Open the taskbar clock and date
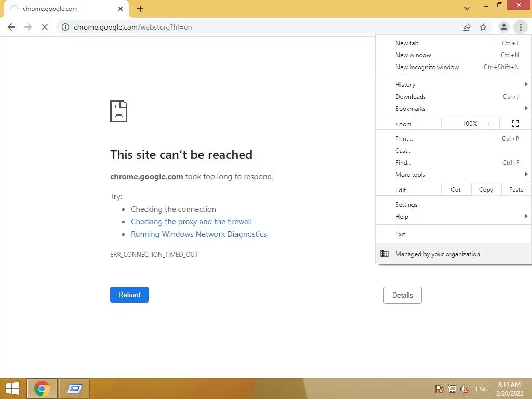Image resolution: width=532 pixels, height=399 pixels. point(509,389)
